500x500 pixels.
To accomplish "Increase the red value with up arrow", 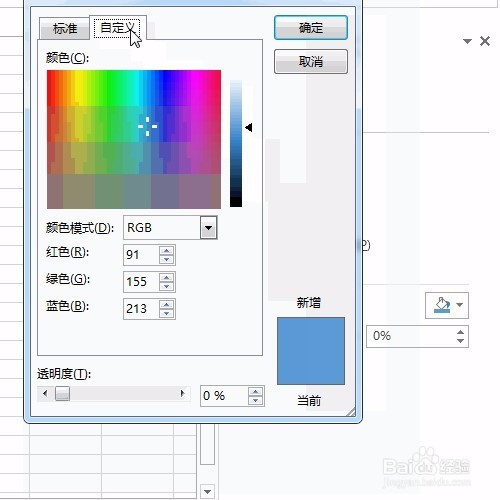I will [166, 251].
